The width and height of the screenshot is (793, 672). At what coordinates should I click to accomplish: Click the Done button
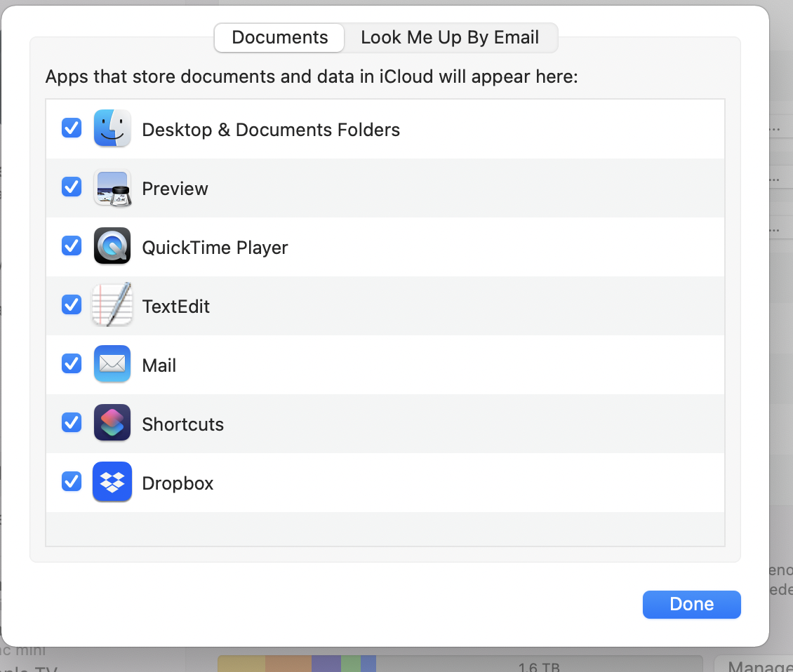[691, 604]
